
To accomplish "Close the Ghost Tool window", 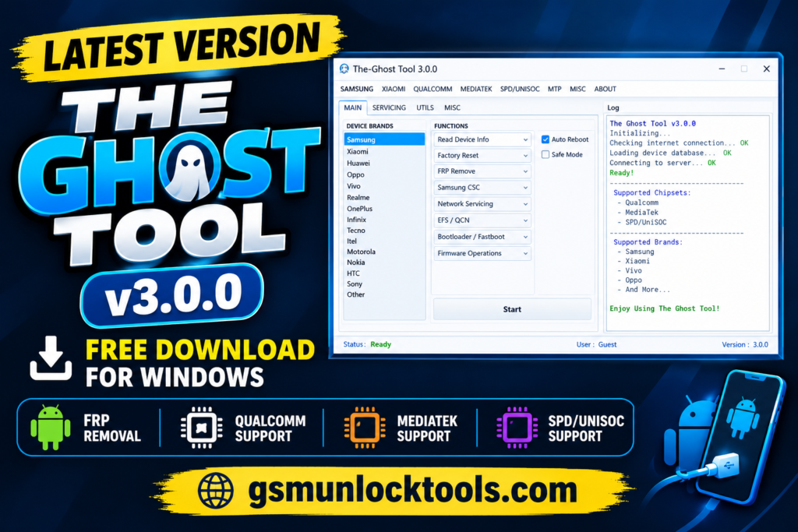I will coord(767,69).
